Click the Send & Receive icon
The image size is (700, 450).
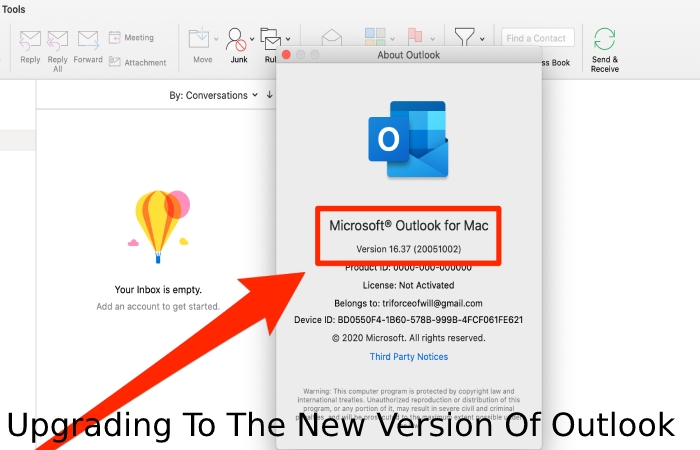(604, 39)
